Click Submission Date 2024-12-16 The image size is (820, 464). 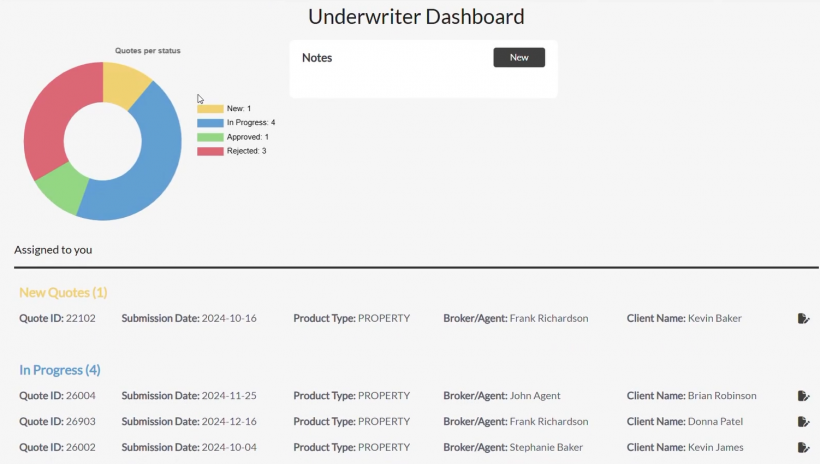189,421
